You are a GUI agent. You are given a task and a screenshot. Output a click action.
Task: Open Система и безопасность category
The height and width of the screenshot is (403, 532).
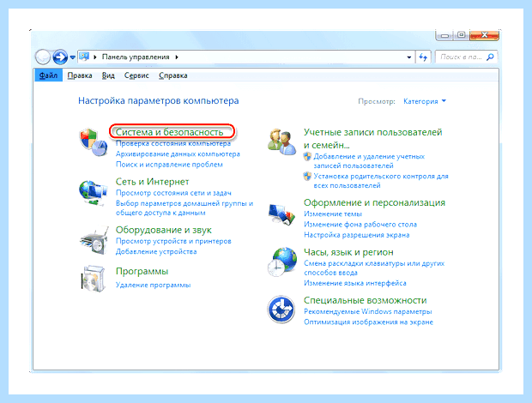169,132
